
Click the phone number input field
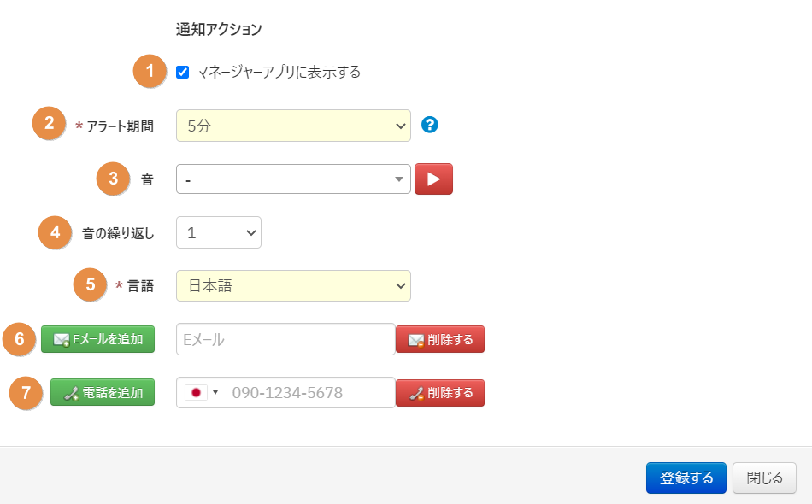pyautogui.click(x=308, y=393)
